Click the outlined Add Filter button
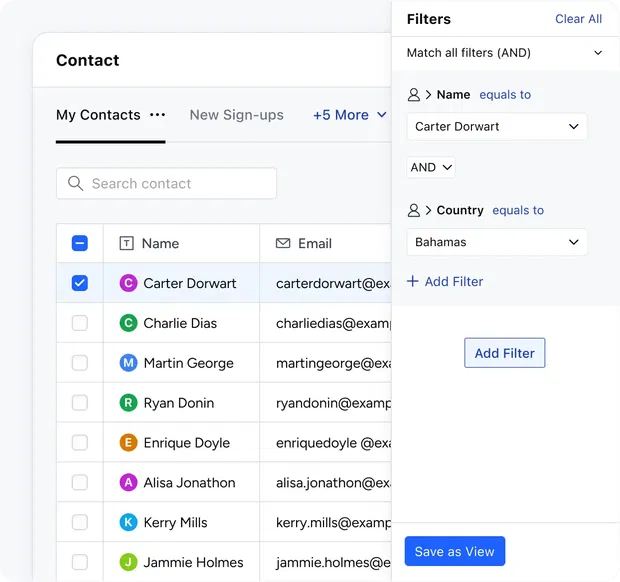The width and height of the screenshot is (620, 582). pyautogui.click(x=505, y=353)
